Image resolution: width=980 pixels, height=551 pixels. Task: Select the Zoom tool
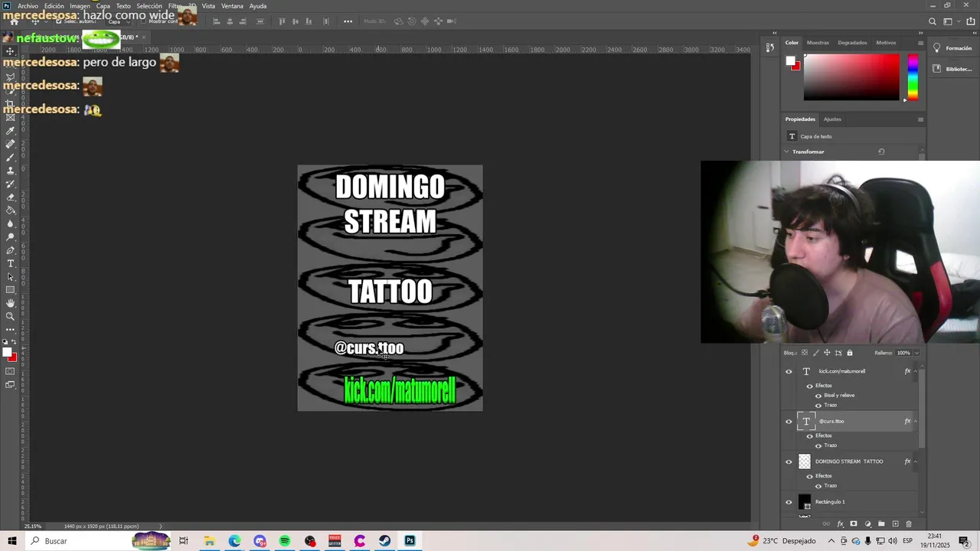point(10,316)
